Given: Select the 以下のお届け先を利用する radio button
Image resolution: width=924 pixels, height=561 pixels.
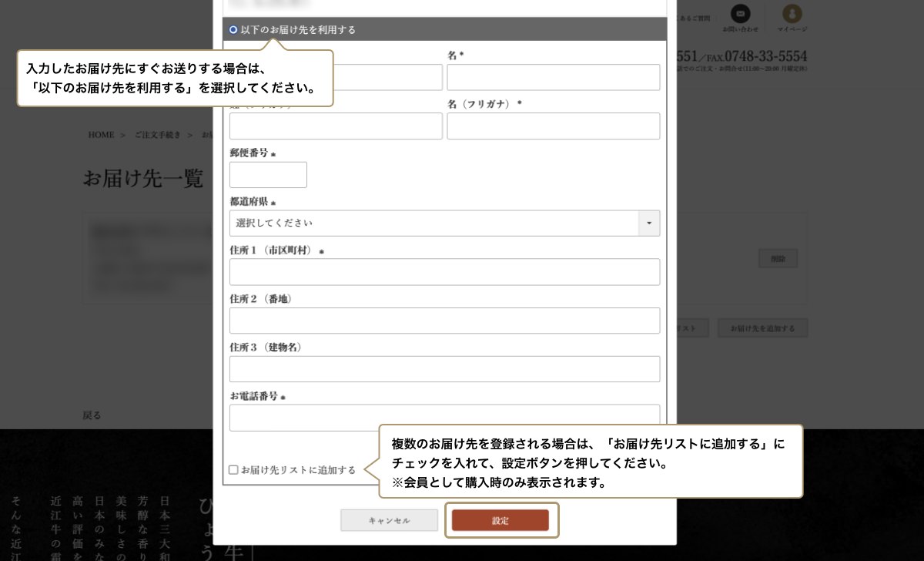Looking at the screenshot, I should [233, 29].
